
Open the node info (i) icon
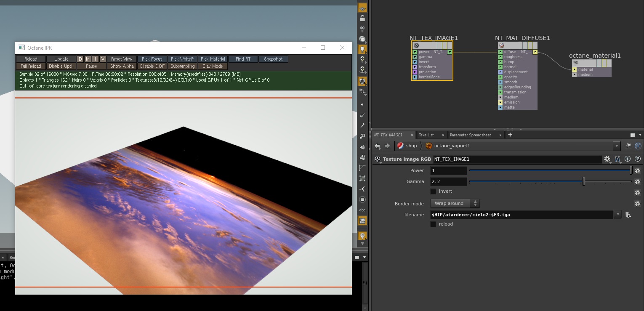pos(628,159)
